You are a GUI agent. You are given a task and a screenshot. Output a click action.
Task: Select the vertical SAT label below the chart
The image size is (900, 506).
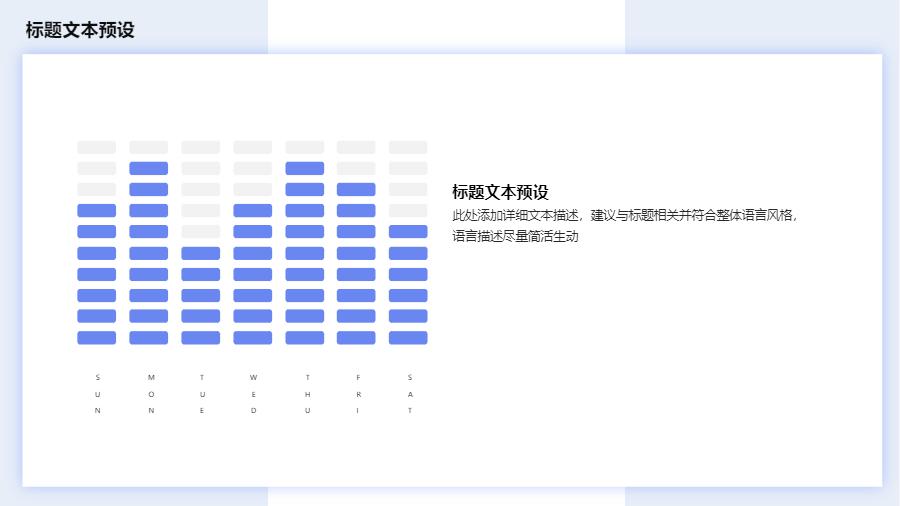tap(409, 394)
